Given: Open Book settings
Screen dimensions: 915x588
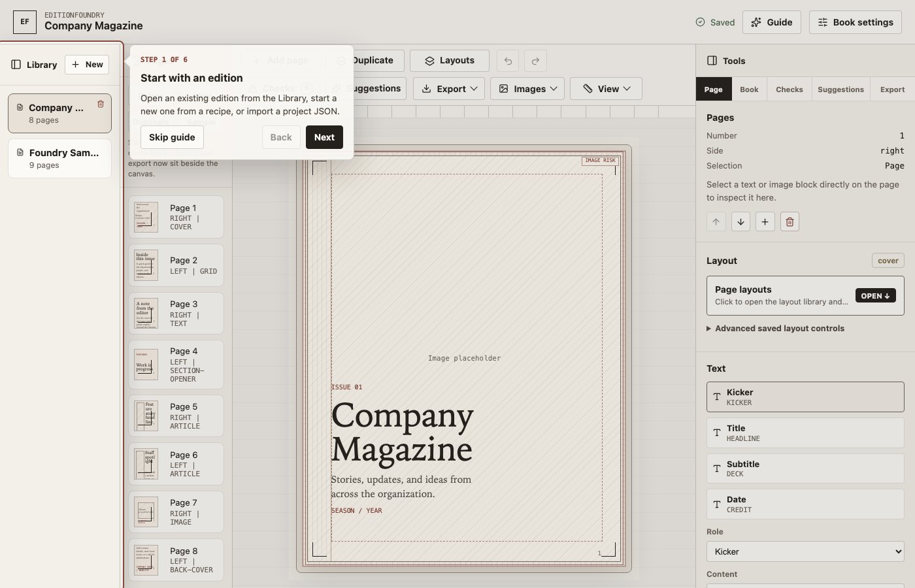Looking at the screenshot, I should point(856,22).
